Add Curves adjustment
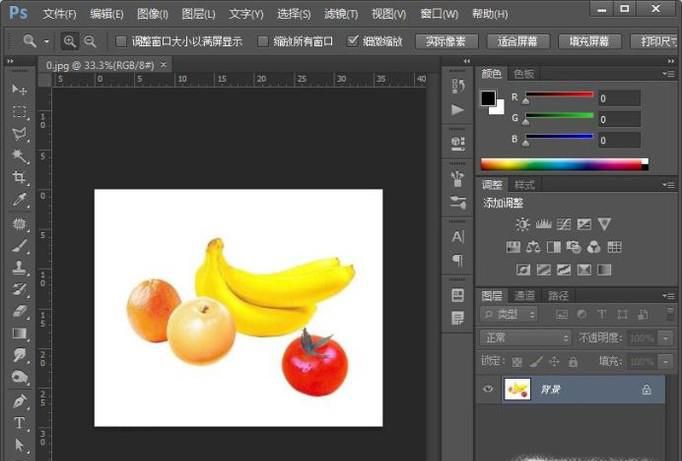This screenshot has width=682, height=461. [x=564, y=224]
